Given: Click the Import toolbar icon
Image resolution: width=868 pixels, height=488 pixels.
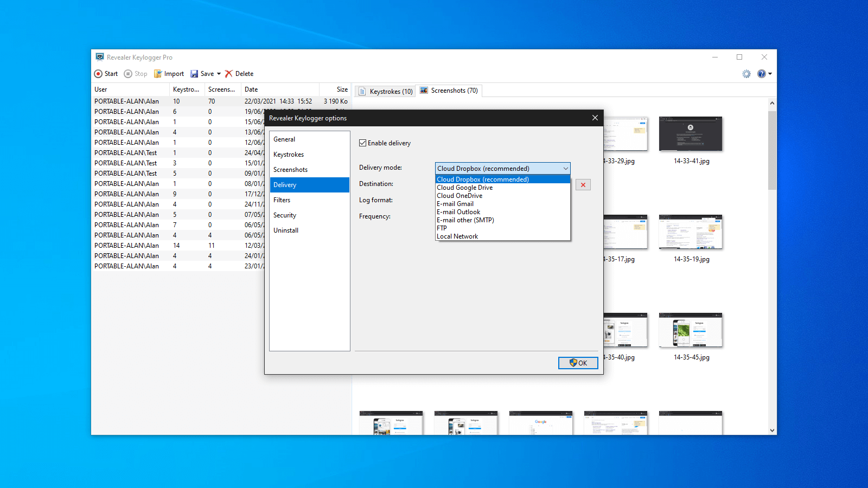Looking at the screenshot, I should tap(158, 74).
